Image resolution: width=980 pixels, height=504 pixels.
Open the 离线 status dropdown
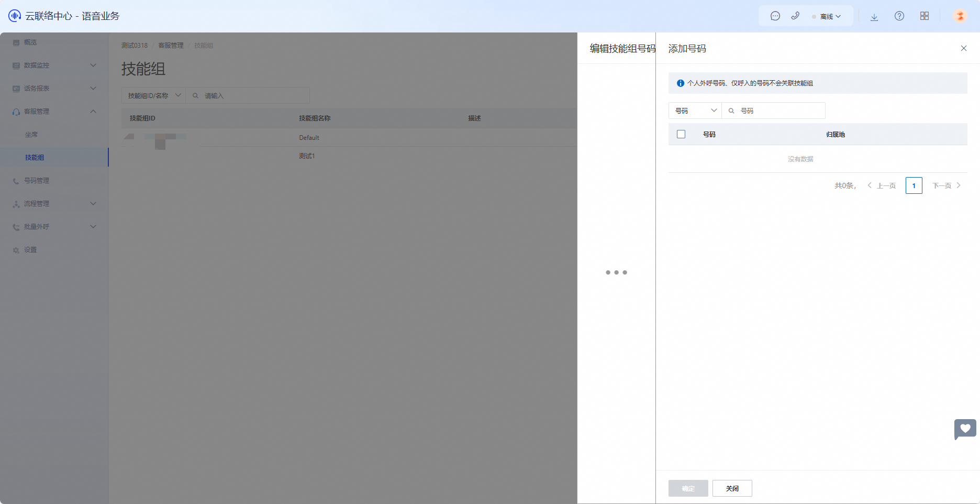[827, 17]
